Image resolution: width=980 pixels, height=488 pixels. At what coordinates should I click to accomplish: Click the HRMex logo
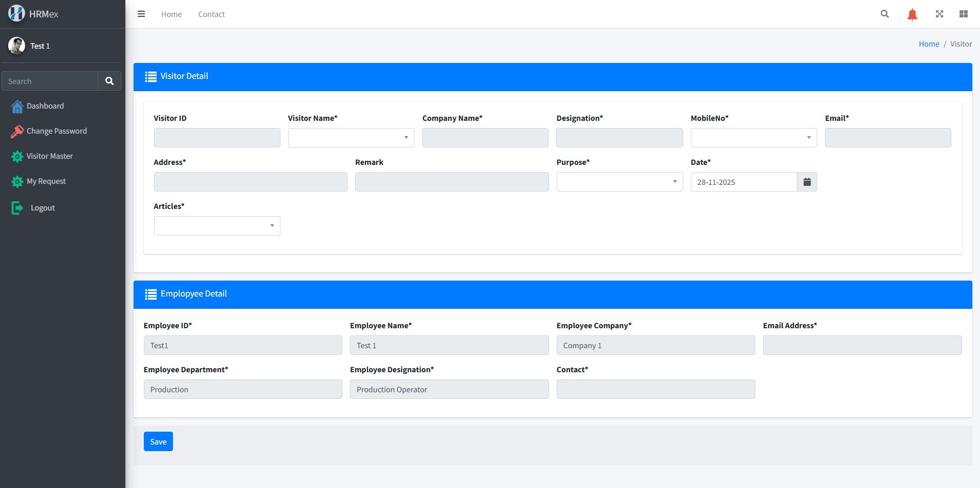click(16, 13)
